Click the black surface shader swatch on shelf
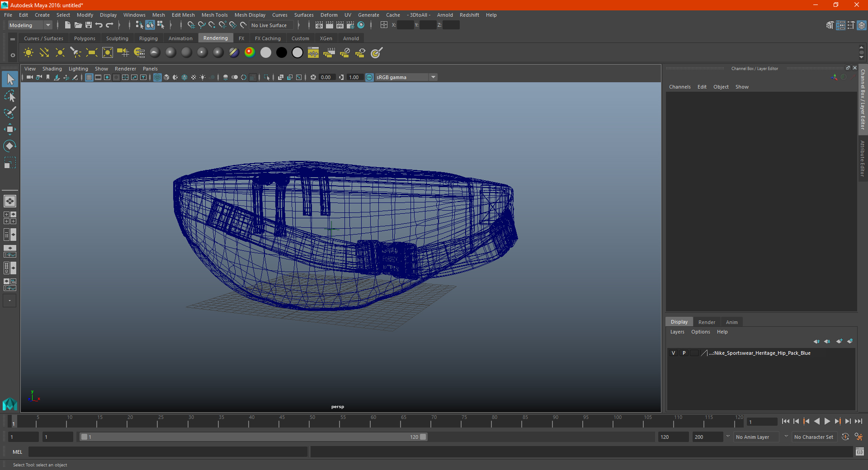The image size is (868, 470). click(x=281, y=53)
